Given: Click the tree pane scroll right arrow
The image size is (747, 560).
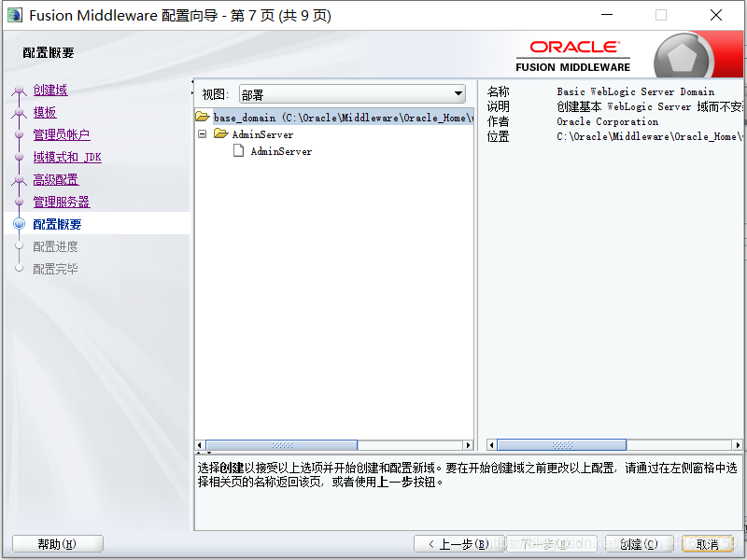Looking at the screenshot, I should [469, 445].
